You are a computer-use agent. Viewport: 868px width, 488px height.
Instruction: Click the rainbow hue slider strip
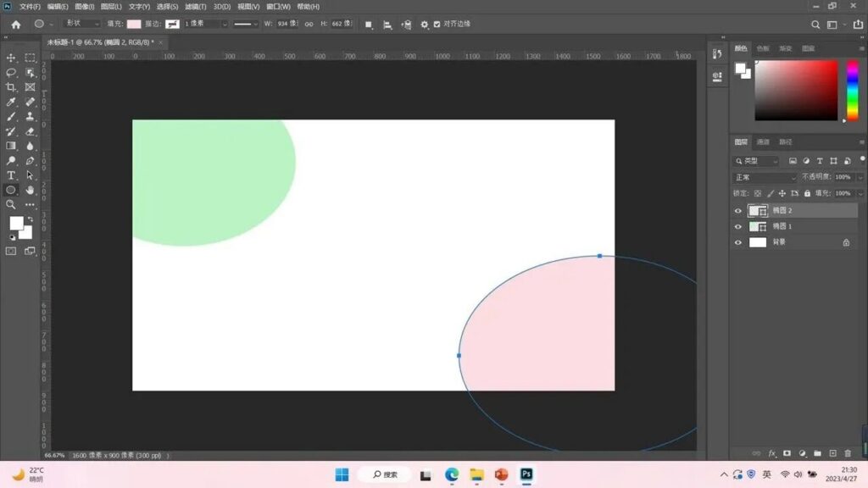point(853,90)
